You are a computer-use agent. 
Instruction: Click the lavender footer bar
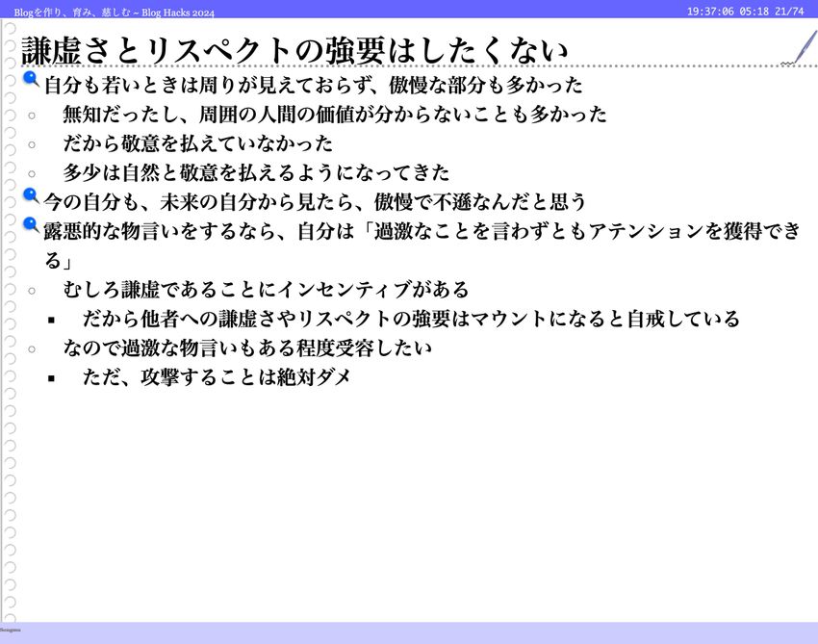(x=409, y=632)
